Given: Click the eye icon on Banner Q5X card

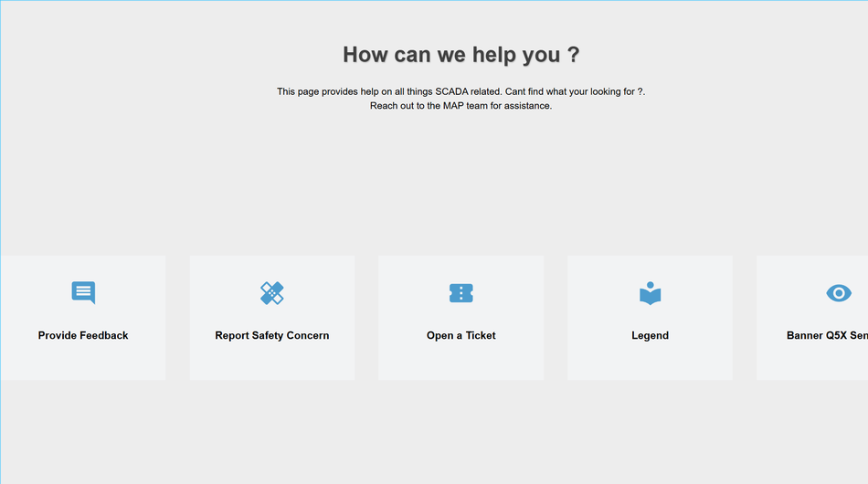Looking at the screenshot, I should pos(839,293).
